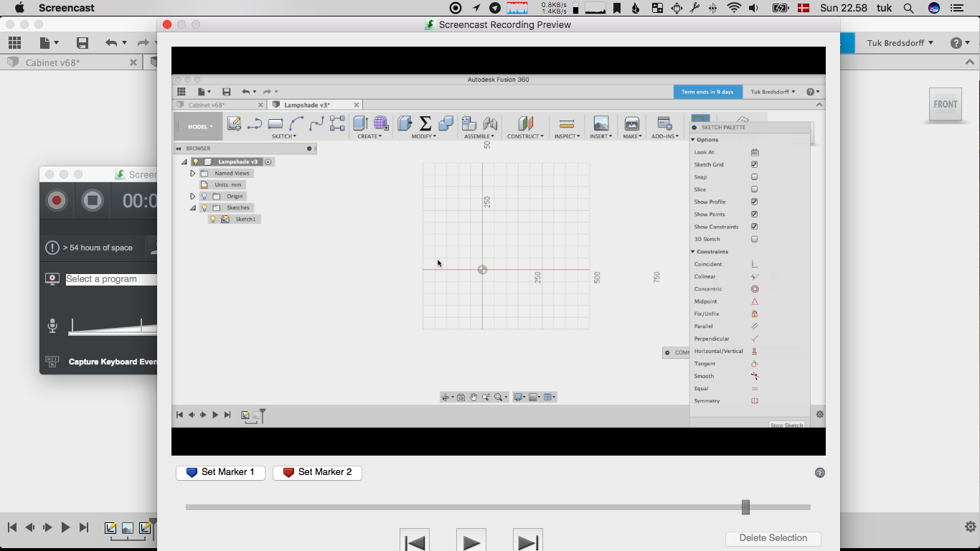Expand the Origin folder in the browser
This screenshot has height=551, width=980.
pyautogui.click(x=192, y=196)
